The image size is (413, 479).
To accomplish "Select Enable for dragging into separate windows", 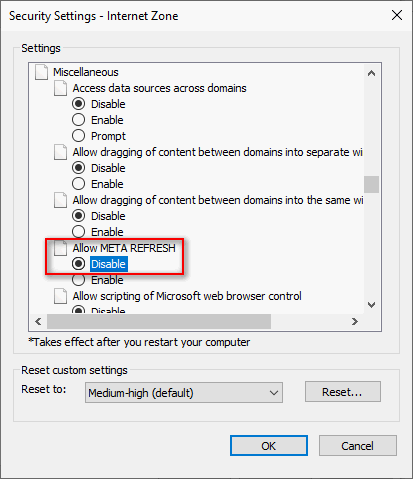I will pyautogui.click(x=78, y=184).
